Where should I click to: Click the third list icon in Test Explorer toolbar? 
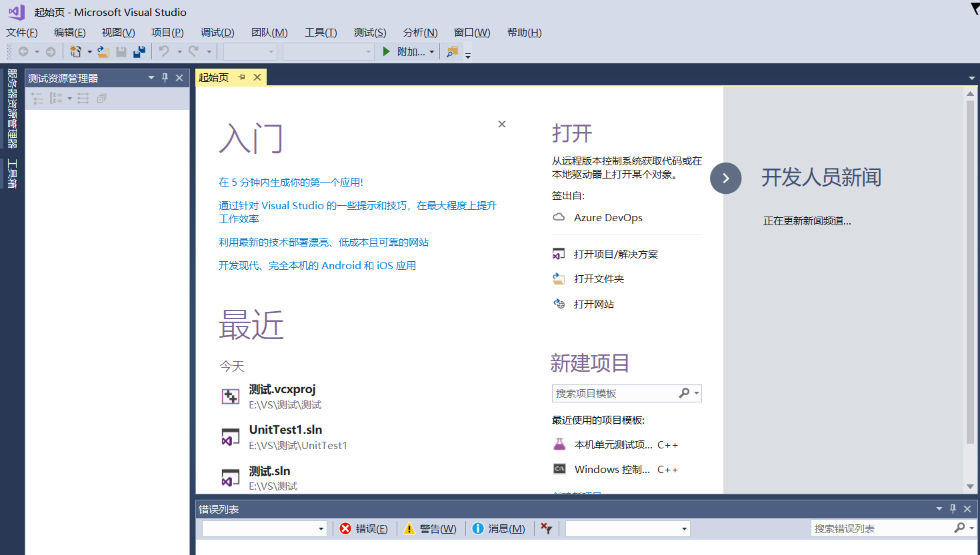tap(83, 99)
